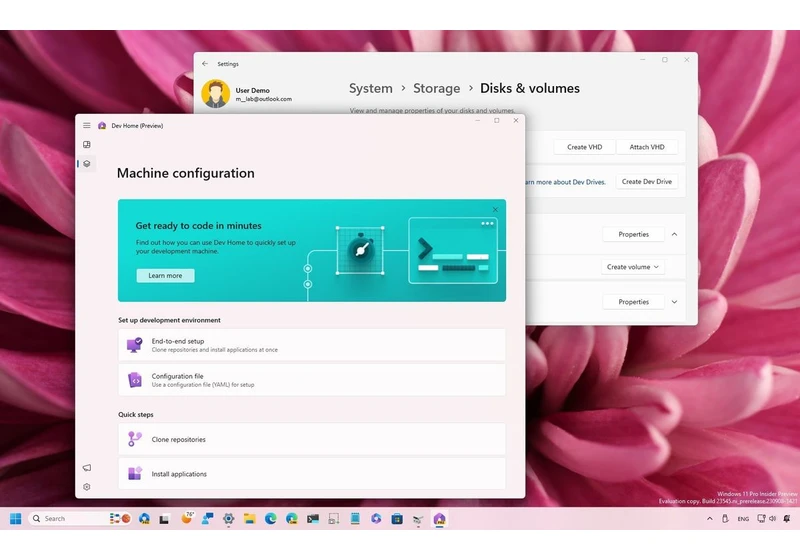Image resolution: width=800 pixels, height=560 pixels.
Task: Open the Windows Start menu
Action: [x=16, y=519]
